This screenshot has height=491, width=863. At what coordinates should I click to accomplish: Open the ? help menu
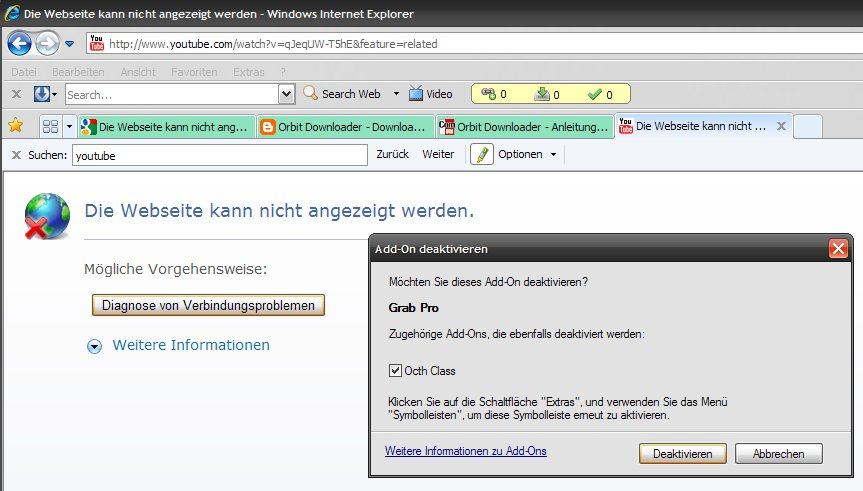[283, 72]
